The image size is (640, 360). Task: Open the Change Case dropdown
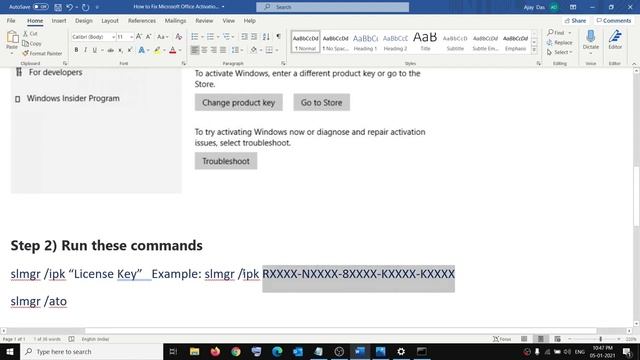(162, 37)
